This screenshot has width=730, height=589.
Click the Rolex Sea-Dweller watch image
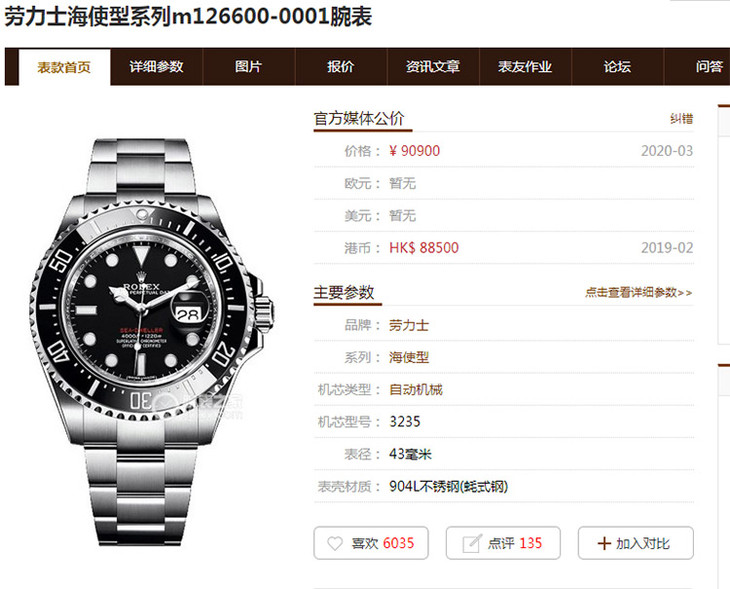coord(151,342)
